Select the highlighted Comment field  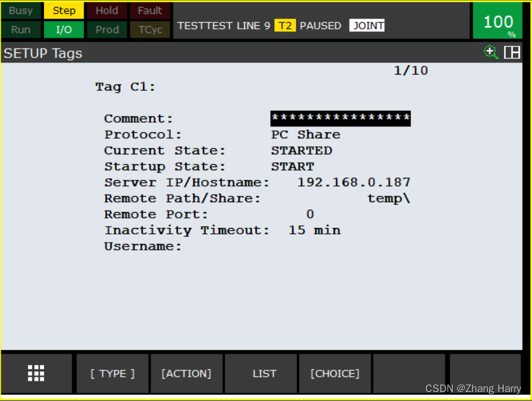340,118
